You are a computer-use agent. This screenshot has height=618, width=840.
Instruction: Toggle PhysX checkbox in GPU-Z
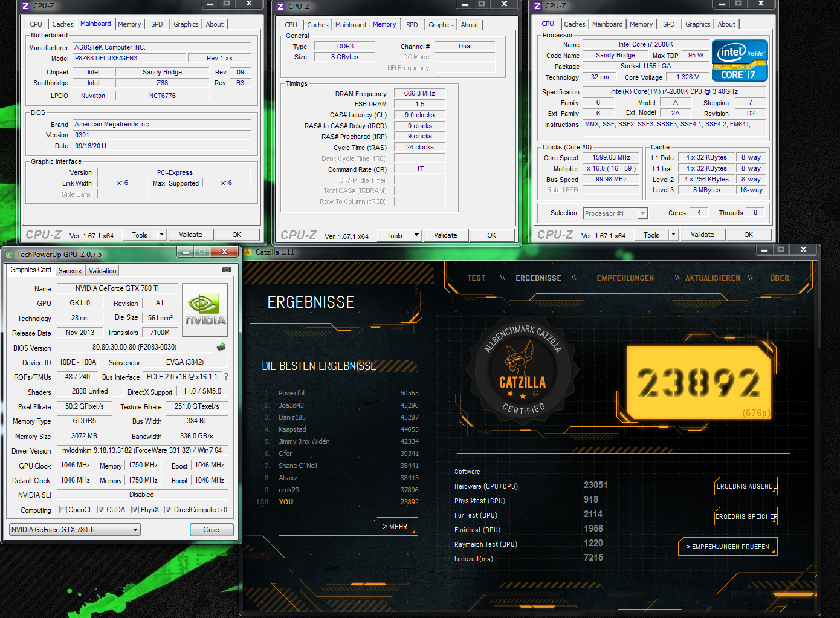(135, 510)
